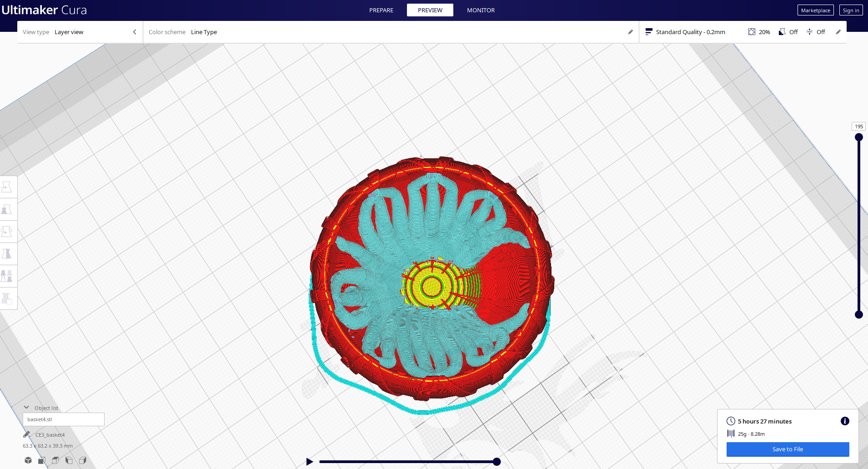
Task: Click '5 hours 27 minutes' print time
Action: pos(765,421)
